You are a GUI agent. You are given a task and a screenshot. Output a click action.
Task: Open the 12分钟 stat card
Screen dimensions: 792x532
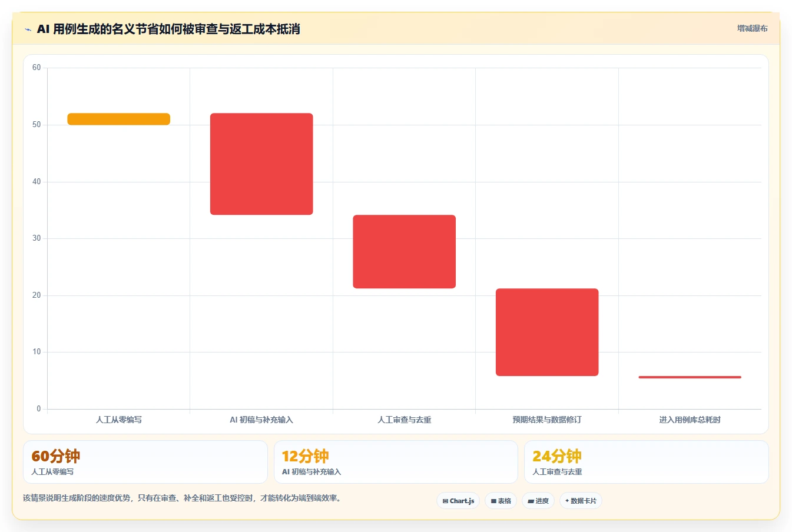pyautogui.click(x=396, y=462)
